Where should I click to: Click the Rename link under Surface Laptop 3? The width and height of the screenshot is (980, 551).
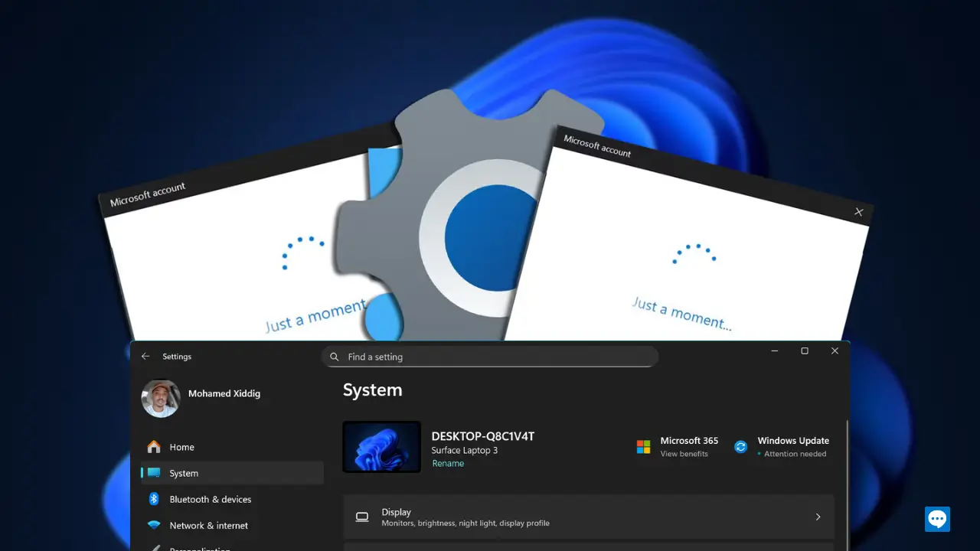click(448, 464)
